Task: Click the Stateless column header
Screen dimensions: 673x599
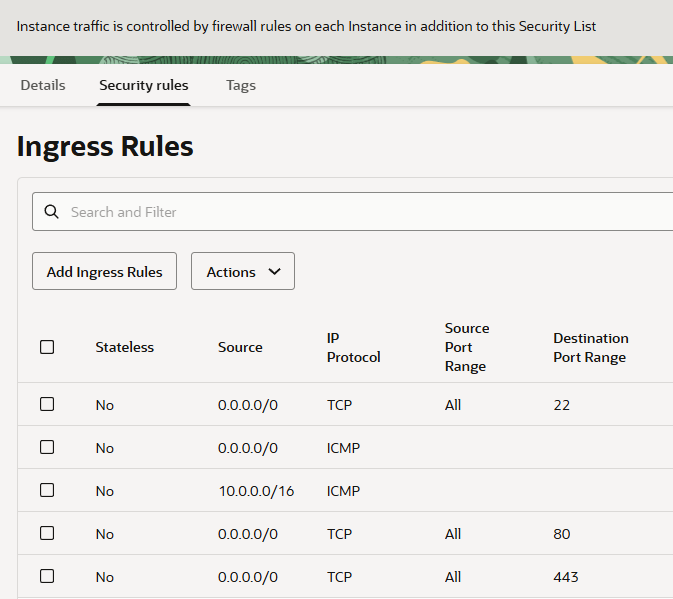Action: (125, 347)
